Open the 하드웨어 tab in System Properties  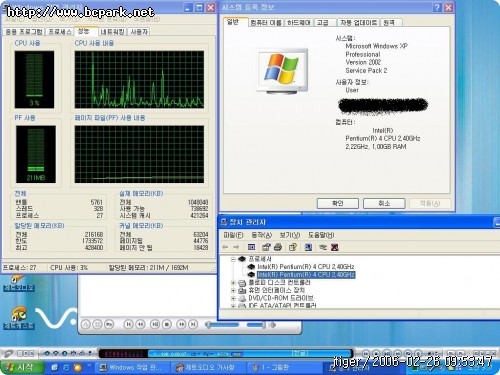pos(299,23)
